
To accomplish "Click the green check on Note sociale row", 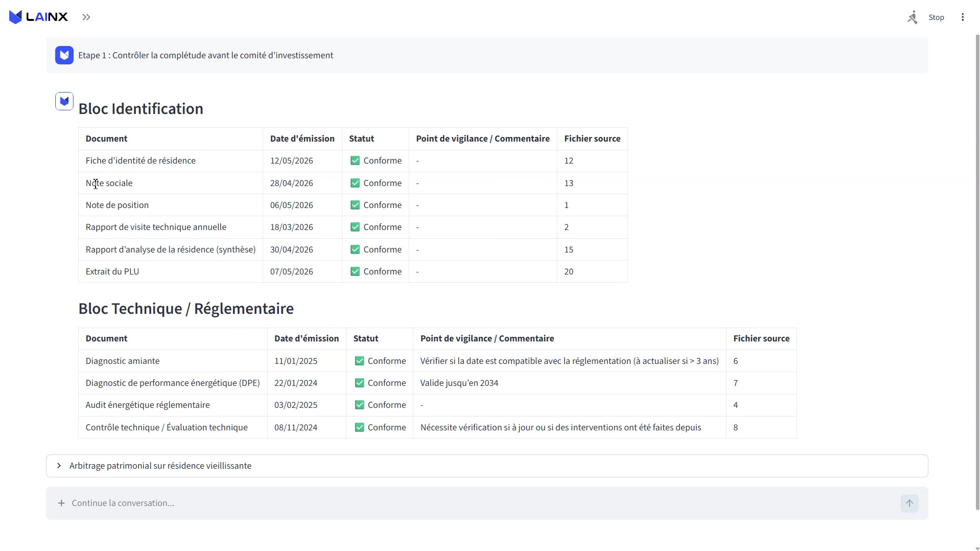I will point(355,183).
